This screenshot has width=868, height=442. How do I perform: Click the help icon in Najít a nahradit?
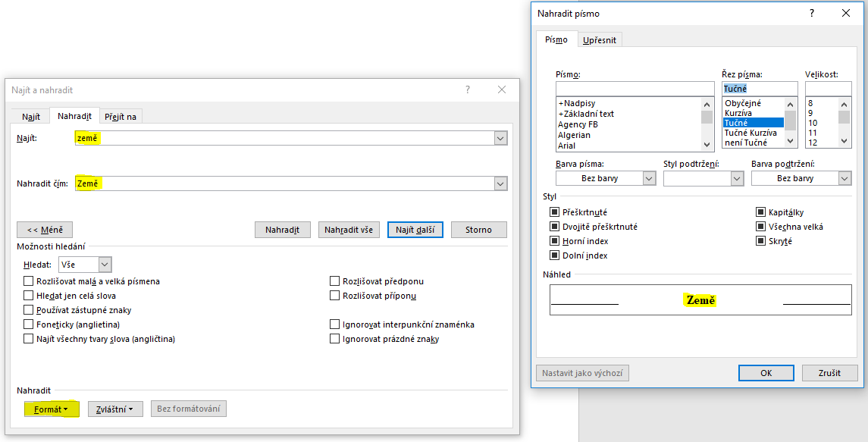click(x=468, y=89)
